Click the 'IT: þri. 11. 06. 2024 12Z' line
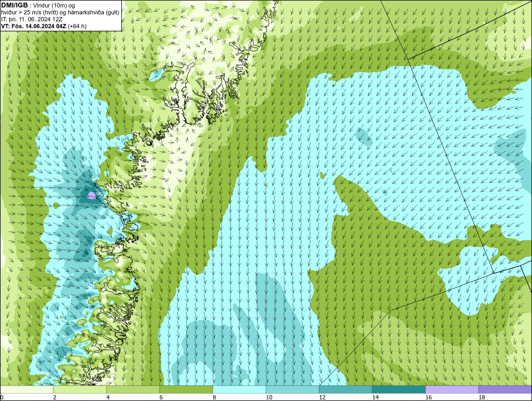 pyautogui.click(x=31, y=19)
